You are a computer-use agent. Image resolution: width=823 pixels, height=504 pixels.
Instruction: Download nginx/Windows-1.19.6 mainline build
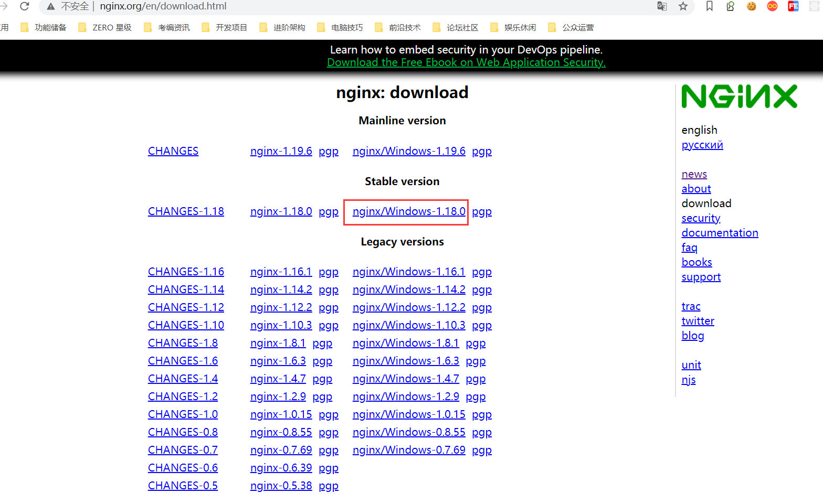point(409,151)
